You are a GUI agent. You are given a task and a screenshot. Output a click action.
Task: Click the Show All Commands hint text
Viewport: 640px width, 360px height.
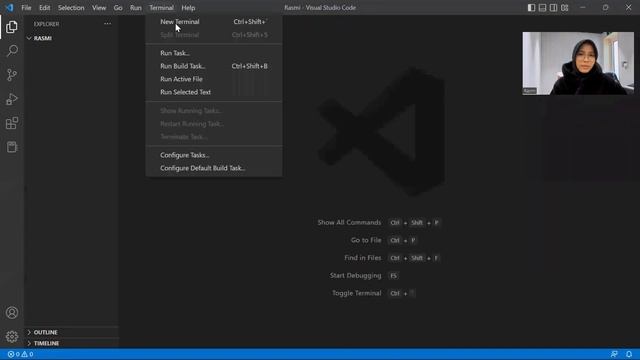349,222
